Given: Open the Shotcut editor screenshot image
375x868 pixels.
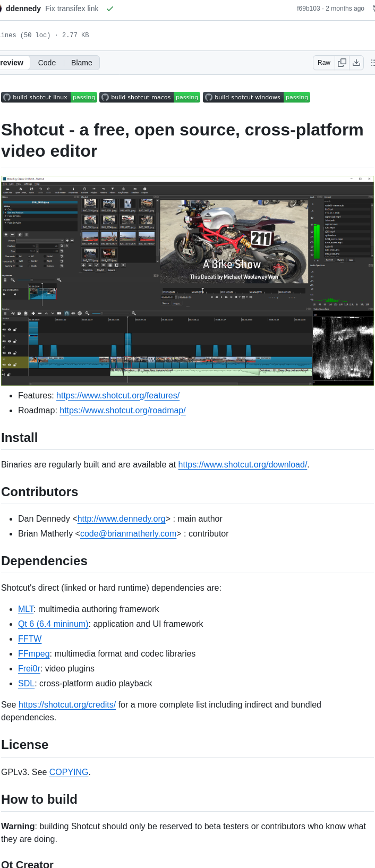Looking at the screenshot, I should [x=187, y=280].
